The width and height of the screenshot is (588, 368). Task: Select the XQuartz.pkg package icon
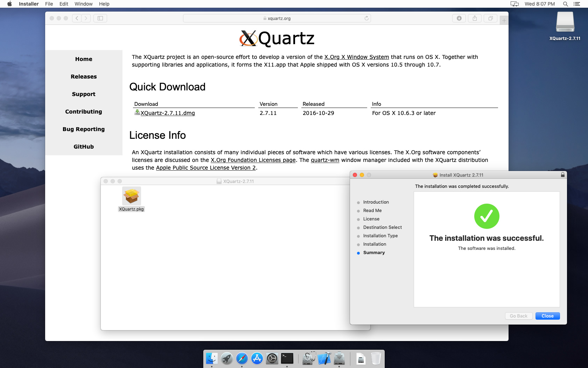[132, 199]
